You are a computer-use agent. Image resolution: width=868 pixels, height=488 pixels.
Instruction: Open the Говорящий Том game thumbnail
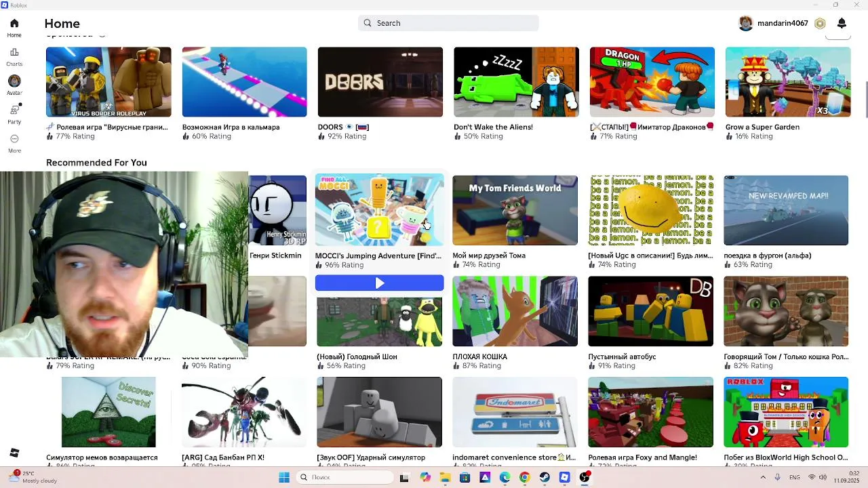coord(786,311)
